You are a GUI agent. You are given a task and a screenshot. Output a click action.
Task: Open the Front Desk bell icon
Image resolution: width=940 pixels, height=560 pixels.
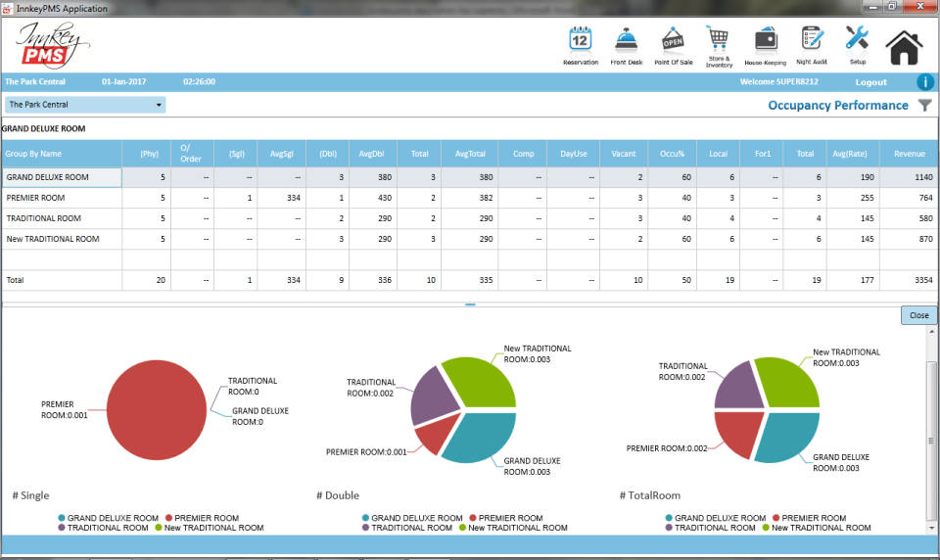626,41
